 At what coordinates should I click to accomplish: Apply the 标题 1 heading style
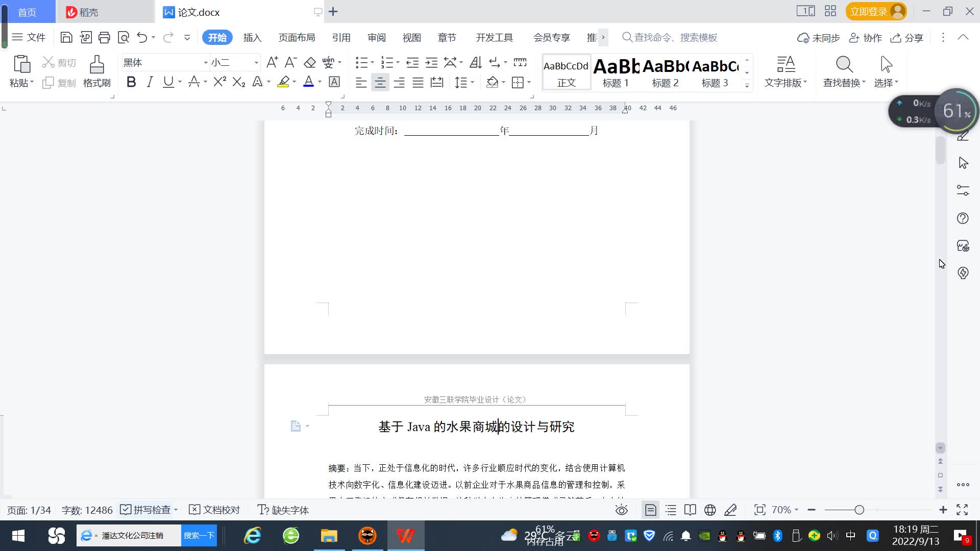[616, 72]
